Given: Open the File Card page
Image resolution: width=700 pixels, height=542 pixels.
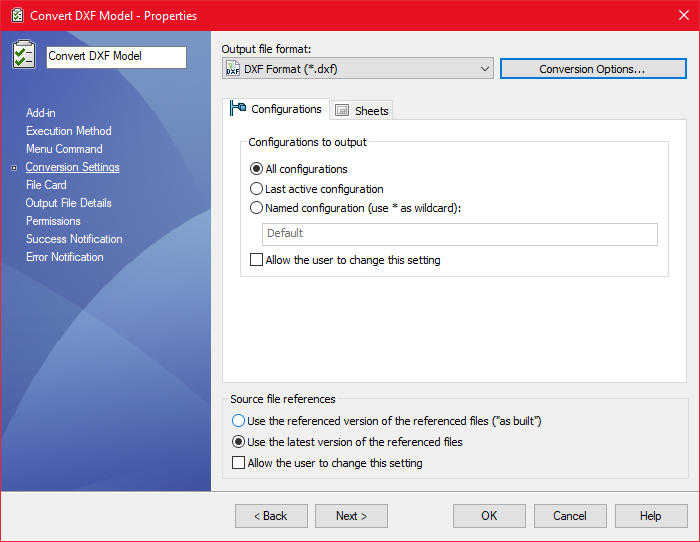Looking at the screenshot, I should [46, 185].
